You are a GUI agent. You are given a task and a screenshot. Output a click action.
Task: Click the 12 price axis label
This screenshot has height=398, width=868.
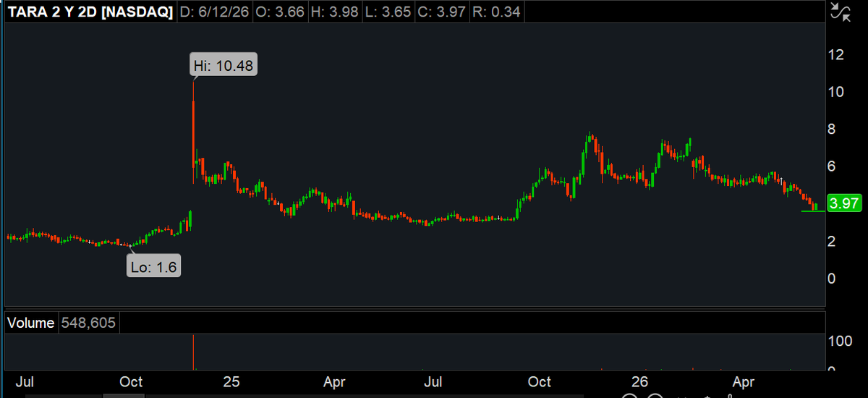[836, 54]
